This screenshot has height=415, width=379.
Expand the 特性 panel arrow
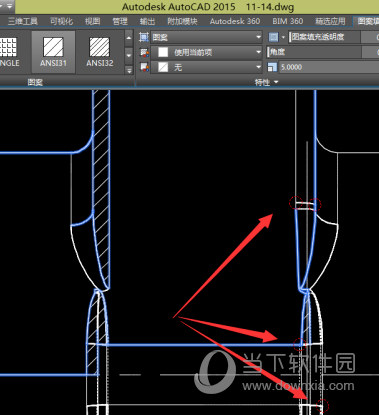tap(276, 82)
